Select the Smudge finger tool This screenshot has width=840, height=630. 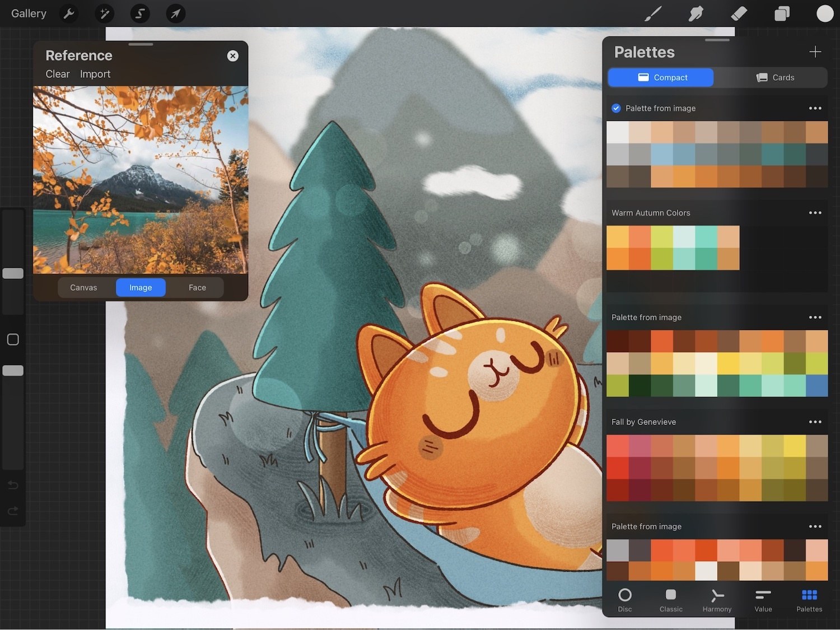tap(696, 13)
